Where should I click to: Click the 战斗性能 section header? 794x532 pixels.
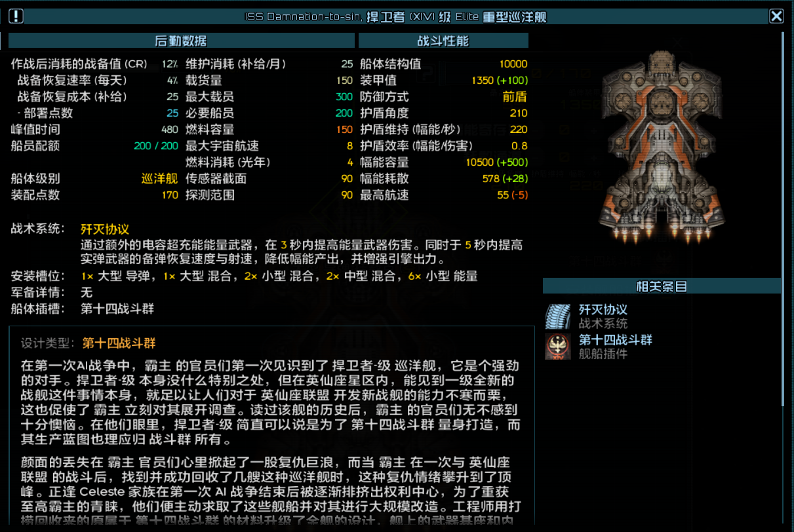click(x=443, y=41)
